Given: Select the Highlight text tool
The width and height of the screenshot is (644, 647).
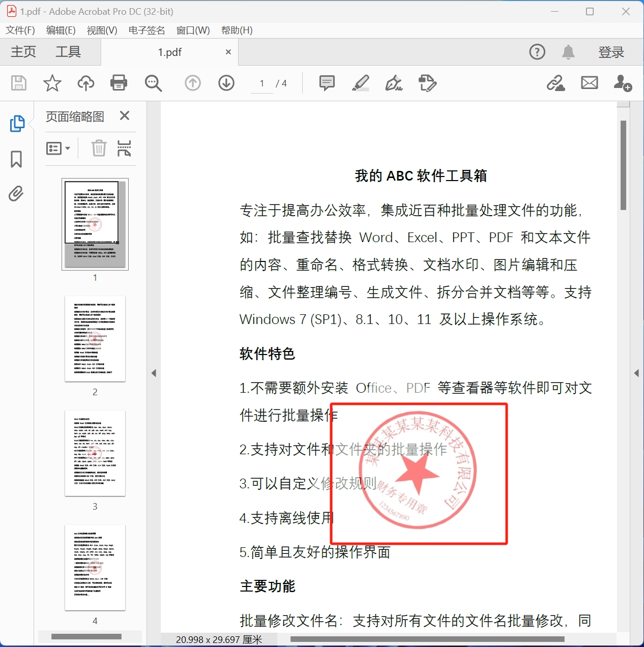Looking at the screenshot, I should (360, 83).
